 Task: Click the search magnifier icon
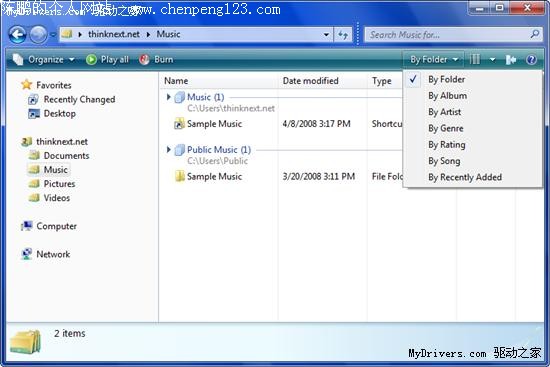(535, 34)
